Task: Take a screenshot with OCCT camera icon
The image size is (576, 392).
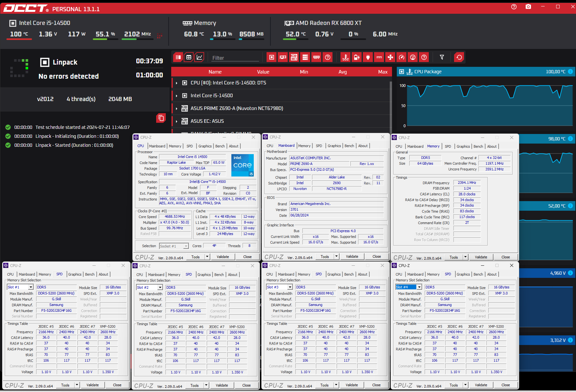Action: 528,7
